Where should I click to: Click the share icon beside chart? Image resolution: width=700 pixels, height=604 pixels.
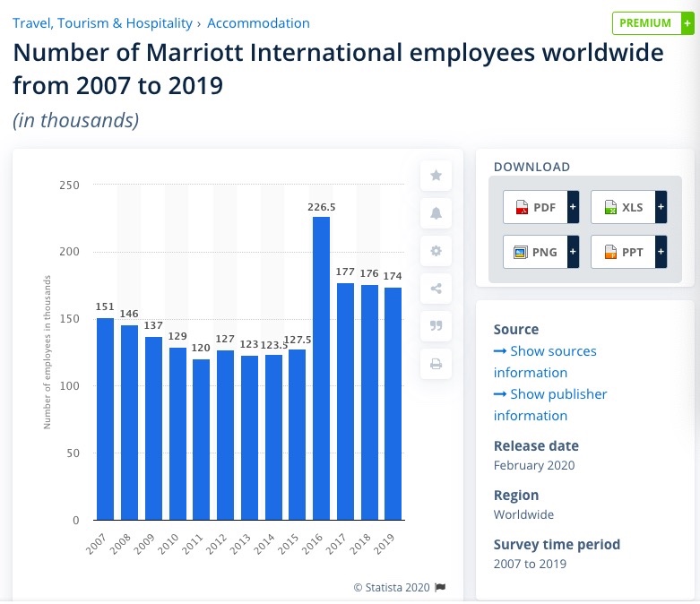pos(436,289)
